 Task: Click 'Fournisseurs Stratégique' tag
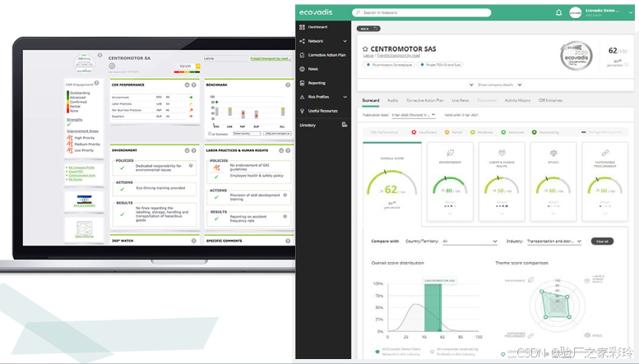pyautogui.click(x=389, y=65)
